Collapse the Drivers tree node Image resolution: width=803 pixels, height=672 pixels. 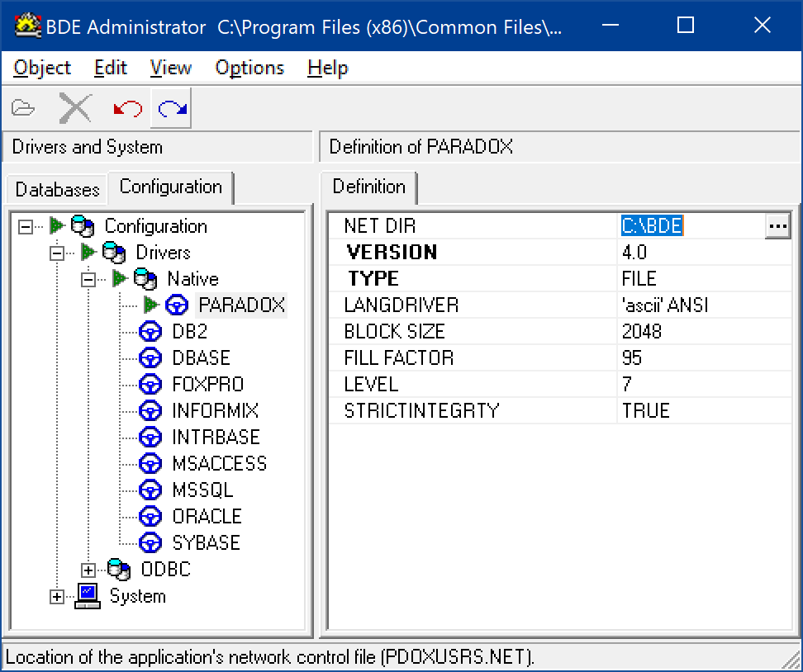[x=57, y=253]
